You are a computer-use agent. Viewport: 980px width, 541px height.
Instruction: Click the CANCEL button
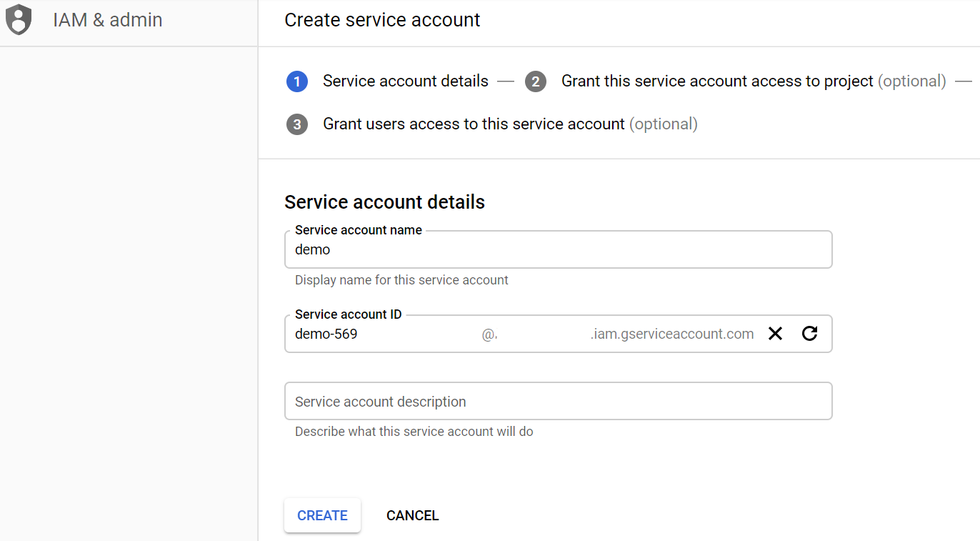pyautogui.click(x=412, y=515)
